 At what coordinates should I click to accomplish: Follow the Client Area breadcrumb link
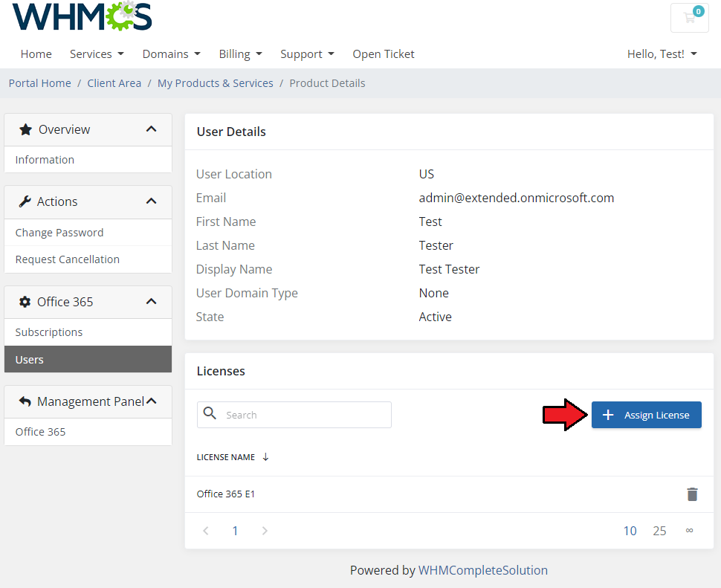[114, 83]
